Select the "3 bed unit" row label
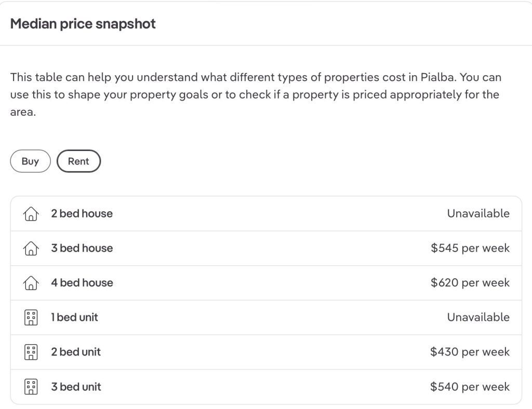This screenshot has width=532, height=409. click(x=76, y=387)
